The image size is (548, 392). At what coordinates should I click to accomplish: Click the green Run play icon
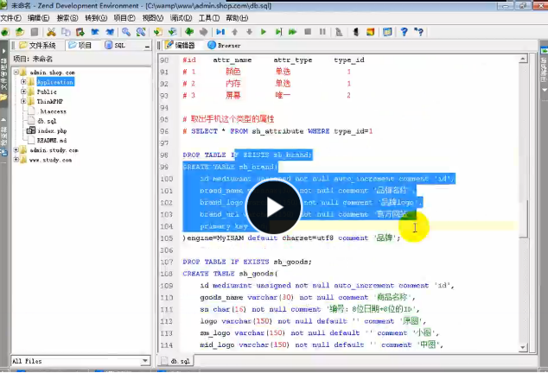pyautogui.click(x=264, y=32)
